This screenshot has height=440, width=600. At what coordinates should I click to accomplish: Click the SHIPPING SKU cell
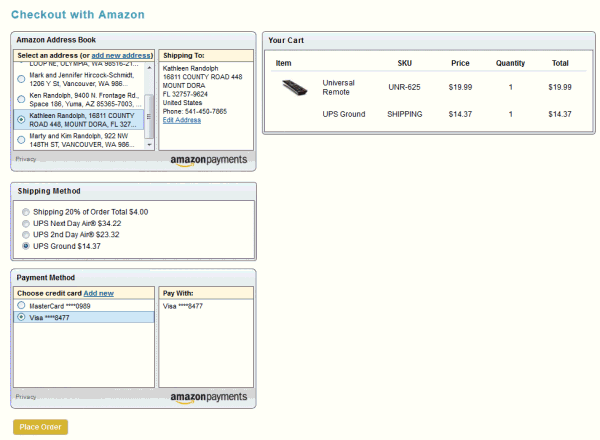[x=404, y=114]
